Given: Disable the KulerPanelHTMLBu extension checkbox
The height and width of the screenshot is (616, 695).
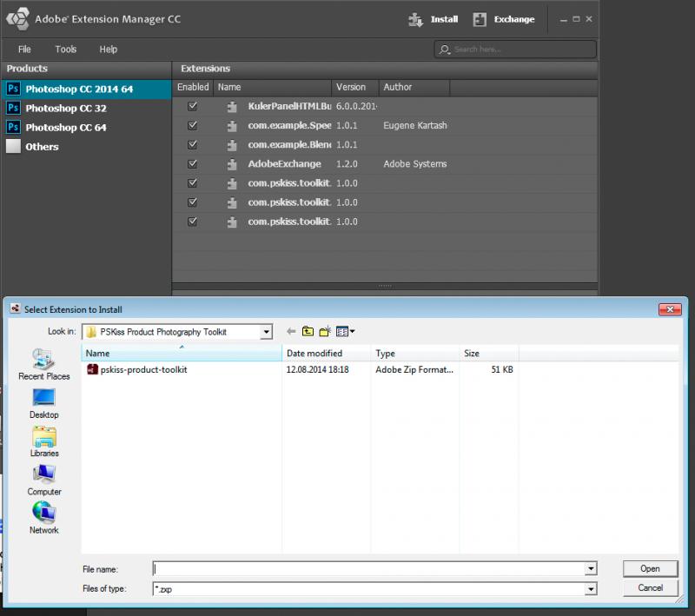Looking at the screenshot, I should tap(192, 106).
